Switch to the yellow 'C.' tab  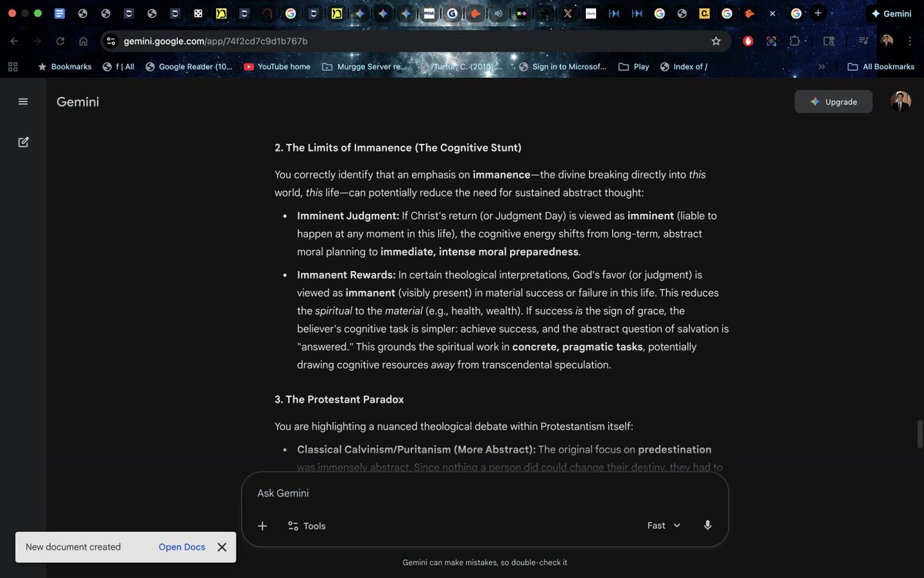pyautogui.click(x=704, y=13)
